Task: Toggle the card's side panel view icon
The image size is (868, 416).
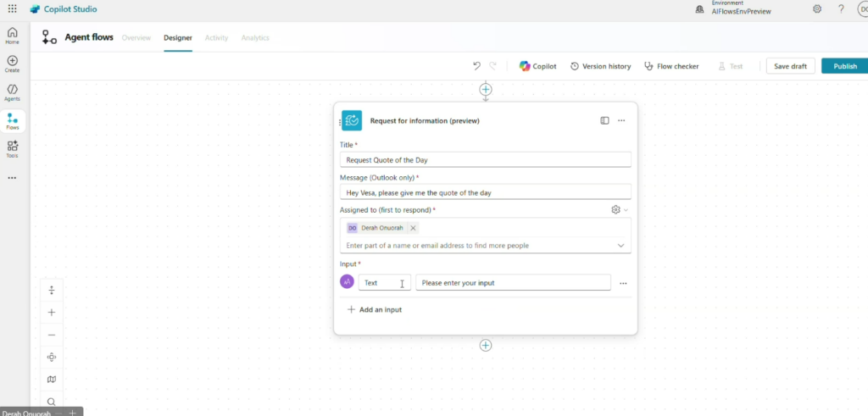Action: click(604, 120)
